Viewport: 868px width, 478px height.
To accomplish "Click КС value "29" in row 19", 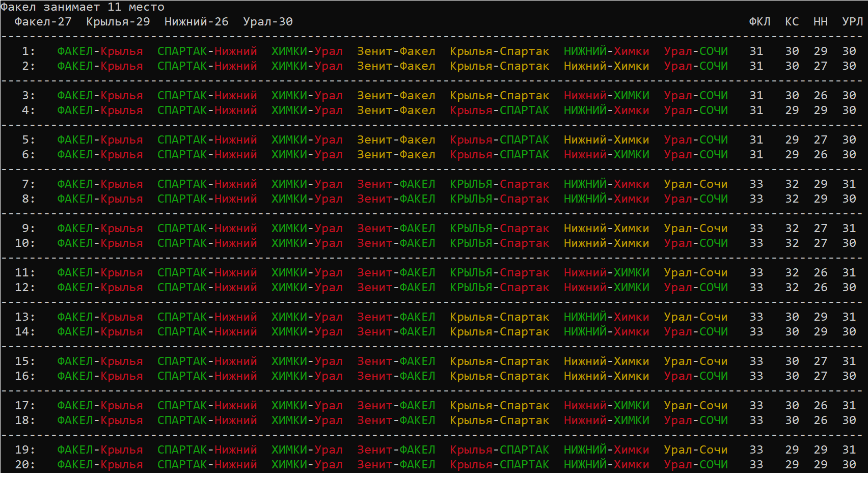I will coord(792,450).
